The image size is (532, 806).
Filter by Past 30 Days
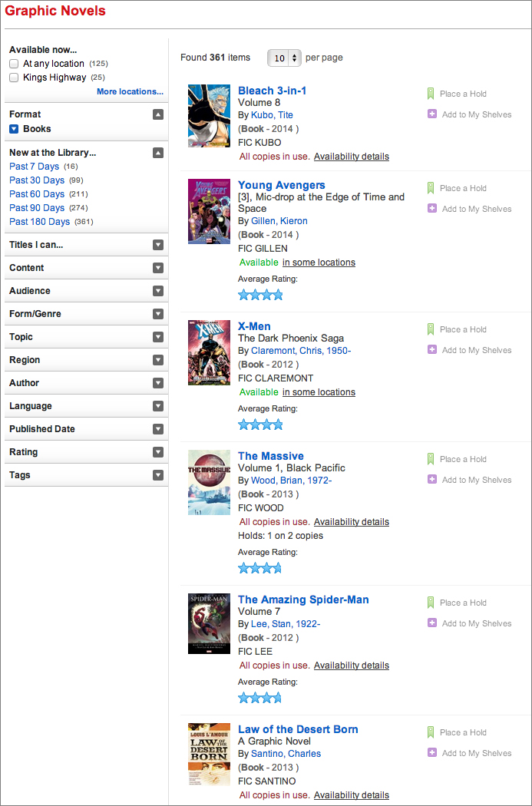tap(37, 180)
